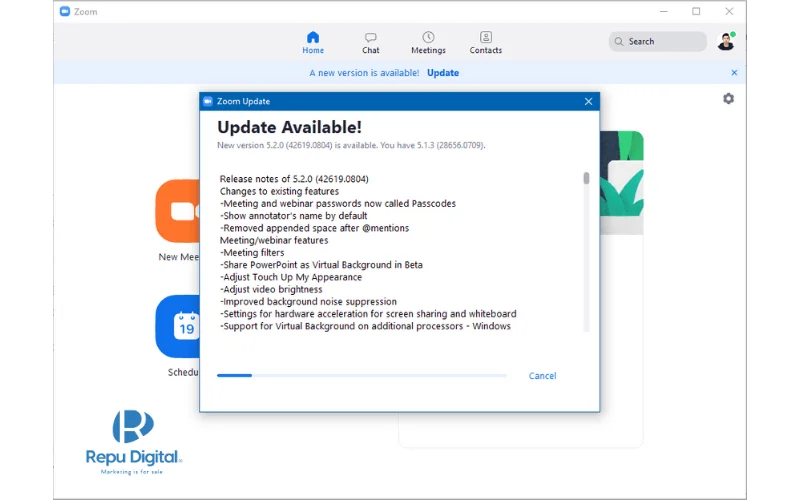Click the "passwords now called Passcodes" line
The image size is (800, 500).
pos(338,204)
